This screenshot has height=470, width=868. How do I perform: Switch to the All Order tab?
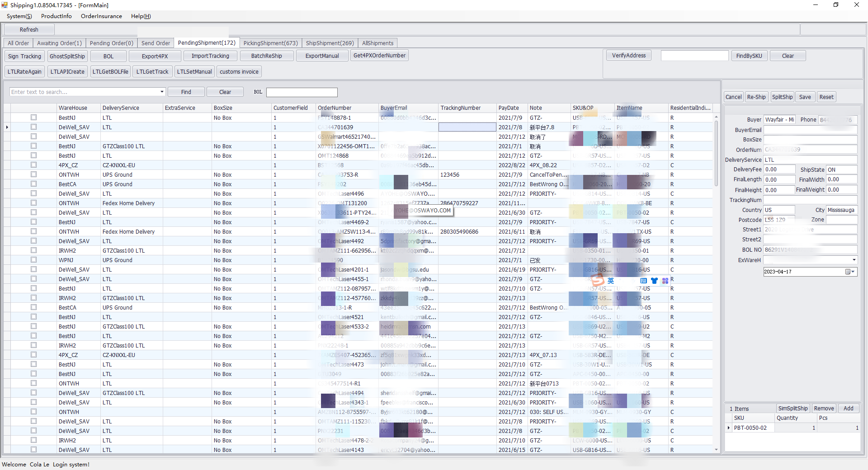[19, 43]
